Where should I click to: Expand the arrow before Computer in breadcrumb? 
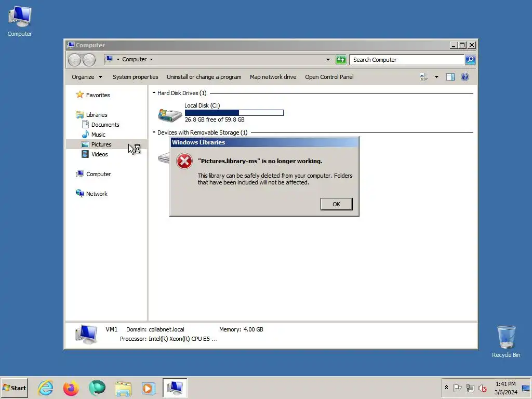tap(118, 59)
